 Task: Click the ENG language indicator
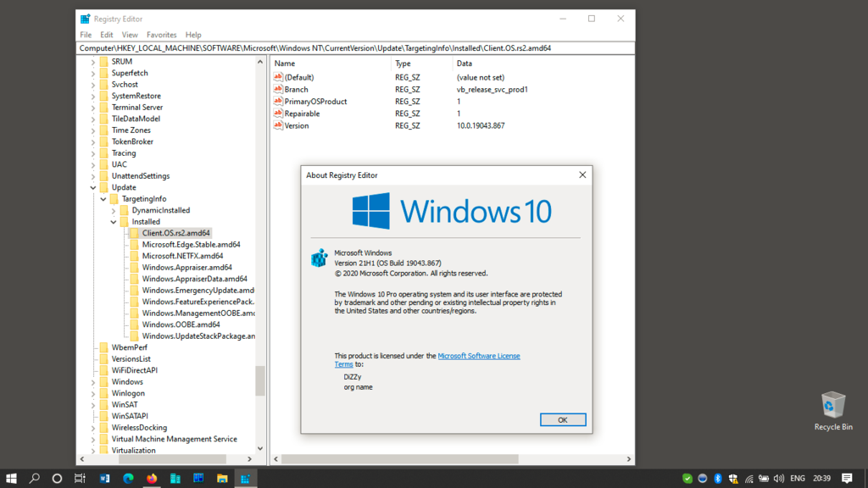(x=798, y=478)
